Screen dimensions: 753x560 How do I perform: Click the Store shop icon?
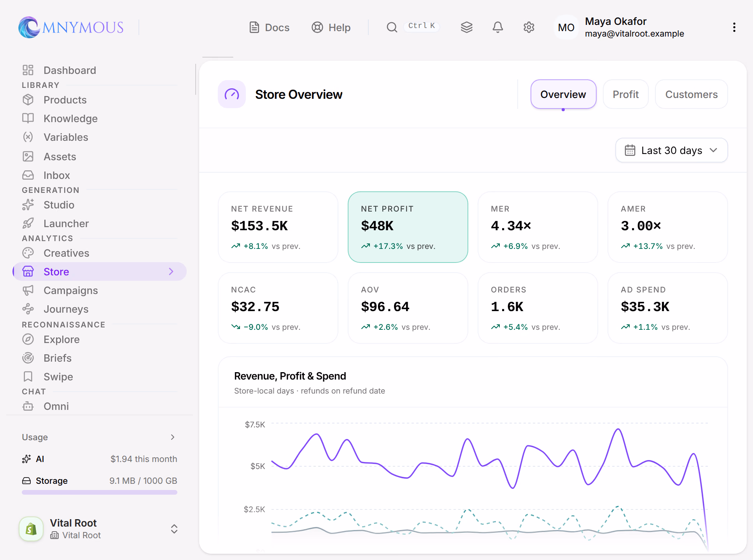point(28,271)
